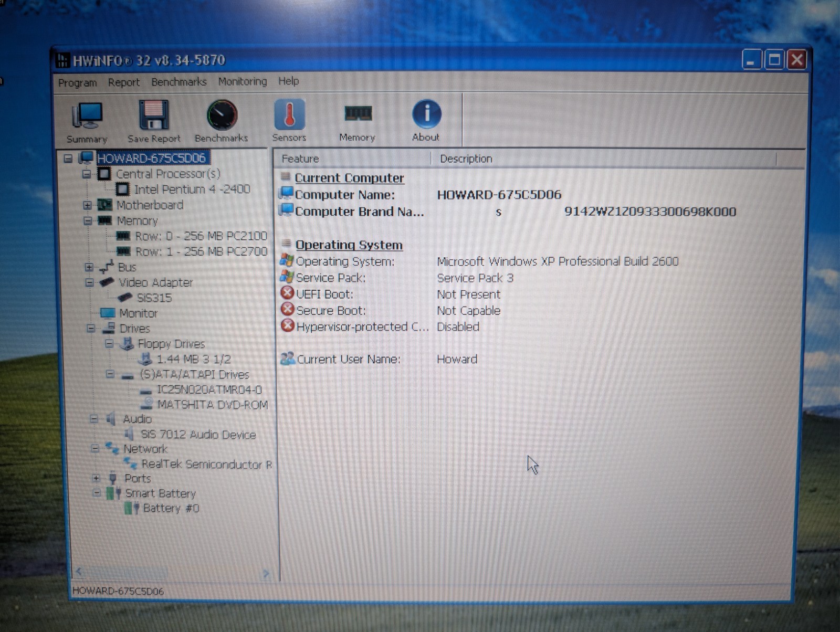Viewport: 840px width, 632px height.
Task: Click the tree panel horizontal scrollbar left arrow
Action: point(79,572)
